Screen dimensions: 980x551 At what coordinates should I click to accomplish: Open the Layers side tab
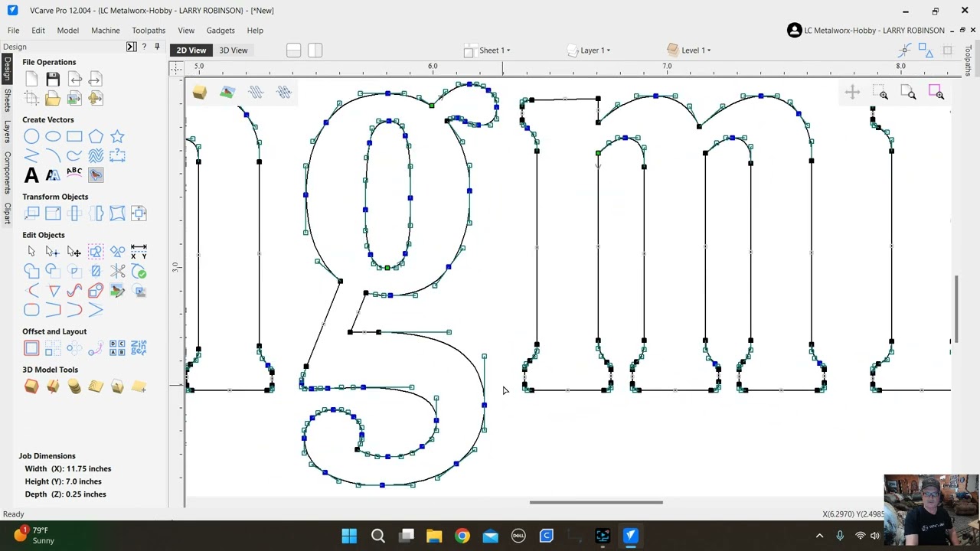coord(7,129)
